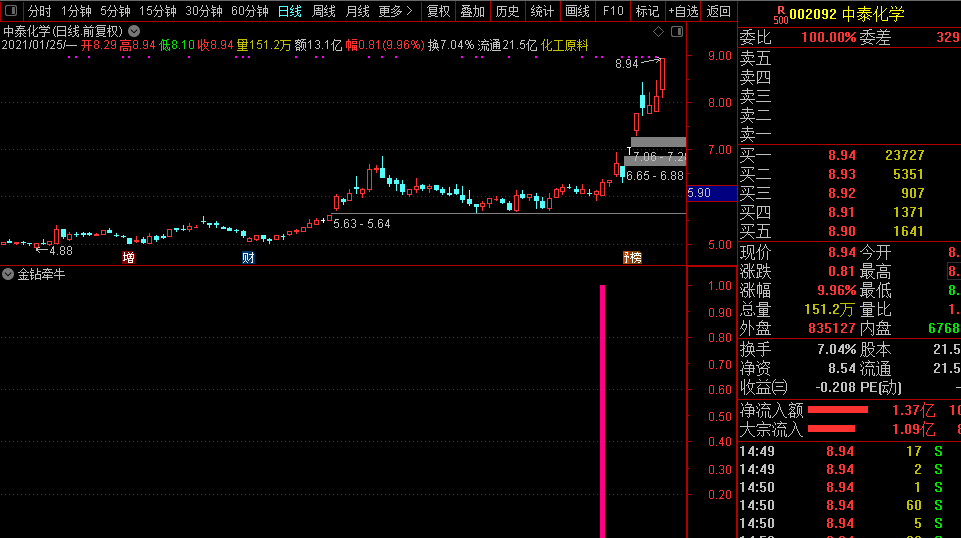Expand the 更多 periods menu

point(395,11)
